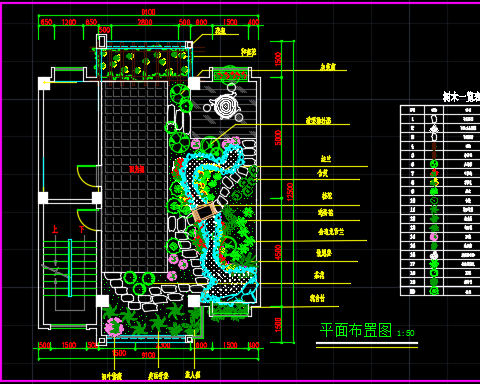This screenshot has width=480, height=384.
Task: Click the red 上 stair direction label
Action: [55, 229]
